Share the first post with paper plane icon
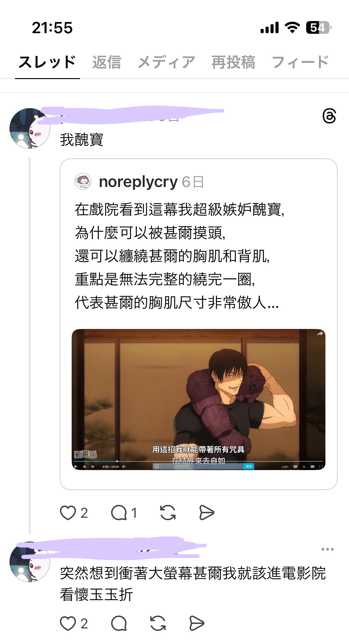The height and width of the screenshot is (644, 349). coord(207,513)
